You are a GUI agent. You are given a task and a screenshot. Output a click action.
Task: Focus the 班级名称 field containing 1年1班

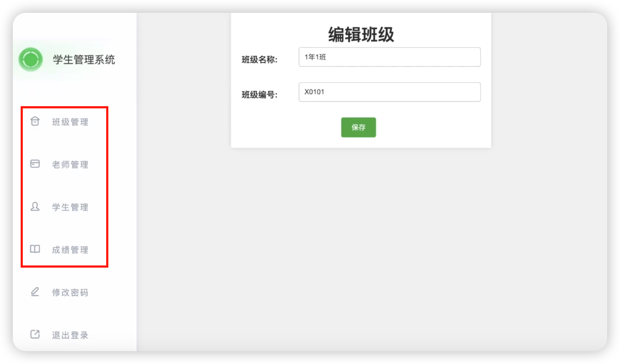click(x=389, y=57)
